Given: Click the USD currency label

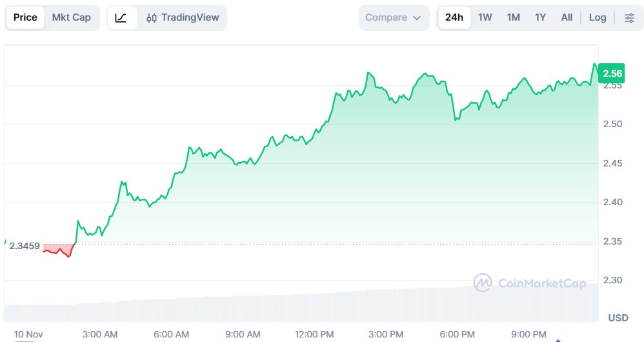Looking at the screenshot, I should (x=618, y=318).
